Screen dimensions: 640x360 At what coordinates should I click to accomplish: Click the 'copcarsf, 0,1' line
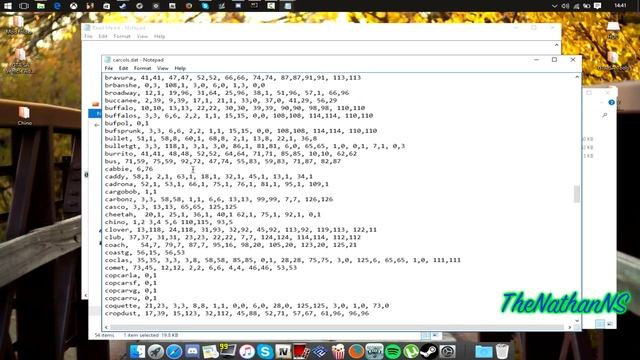click(131, 283)
